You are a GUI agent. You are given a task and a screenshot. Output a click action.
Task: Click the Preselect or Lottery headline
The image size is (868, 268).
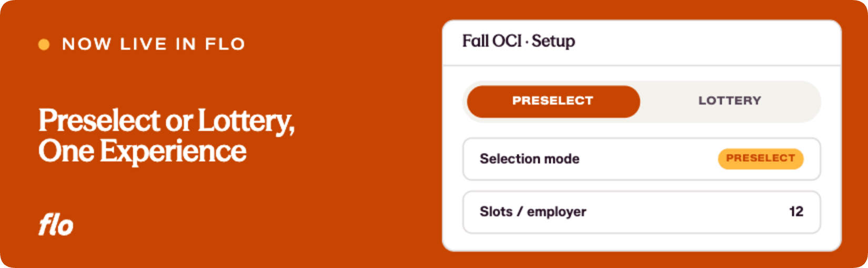click(166, 121)
